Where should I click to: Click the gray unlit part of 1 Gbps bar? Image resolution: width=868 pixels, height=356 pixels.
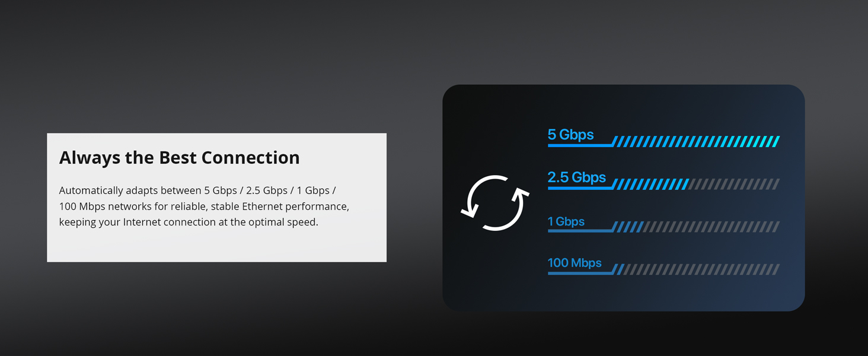tap(711, 227)
